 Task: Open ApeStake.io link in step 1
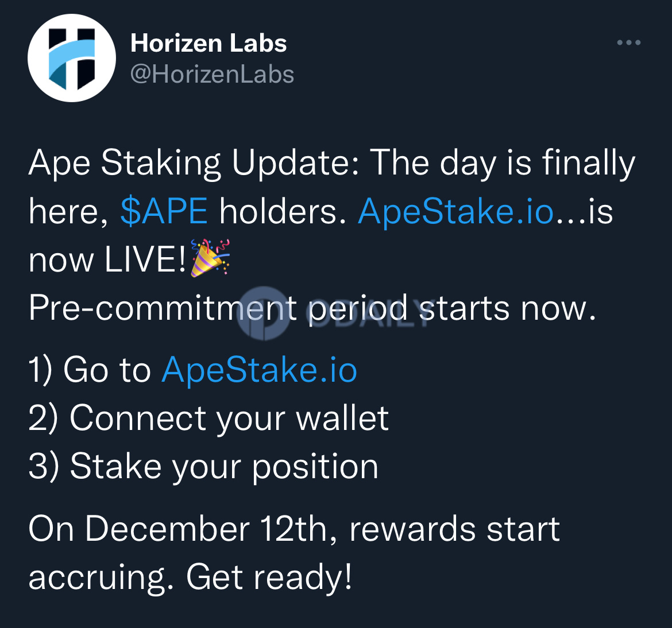tap(259, 369)
